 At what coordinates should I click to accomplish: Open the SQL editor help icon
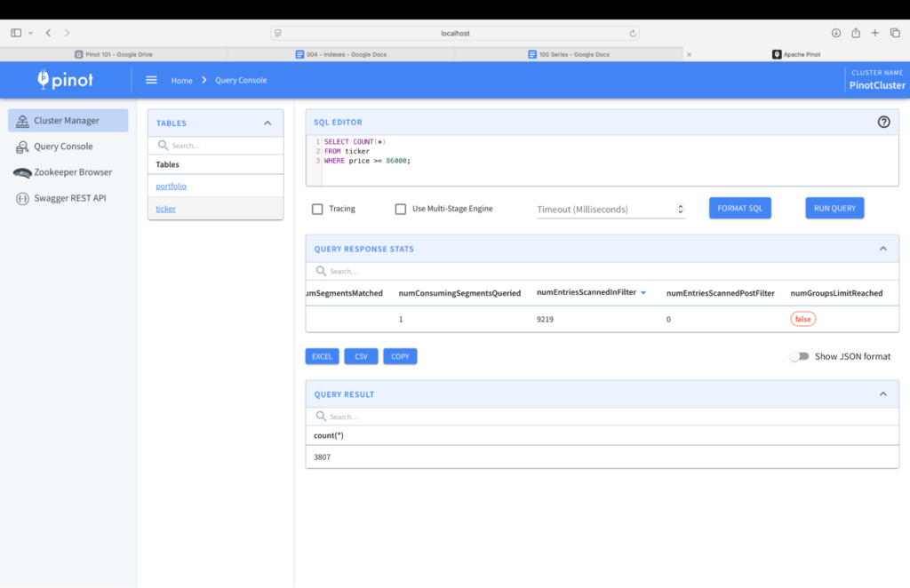(x=883, y=122)
